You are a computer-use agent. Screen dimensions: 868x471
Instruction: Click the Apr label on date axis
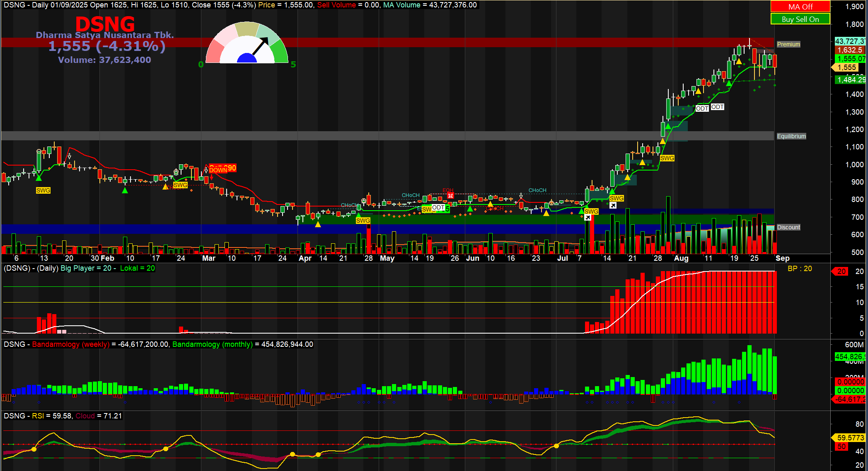(305, 258)
